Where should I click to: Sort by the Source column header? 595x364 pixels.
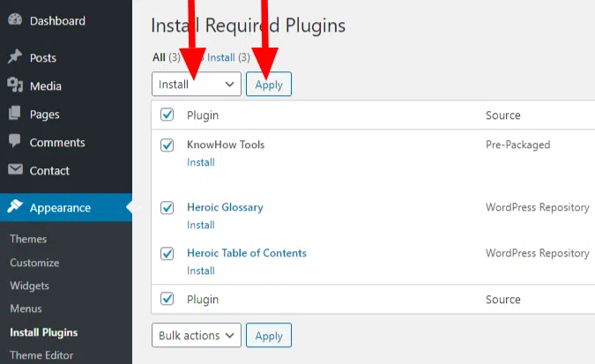pos(502,115)
